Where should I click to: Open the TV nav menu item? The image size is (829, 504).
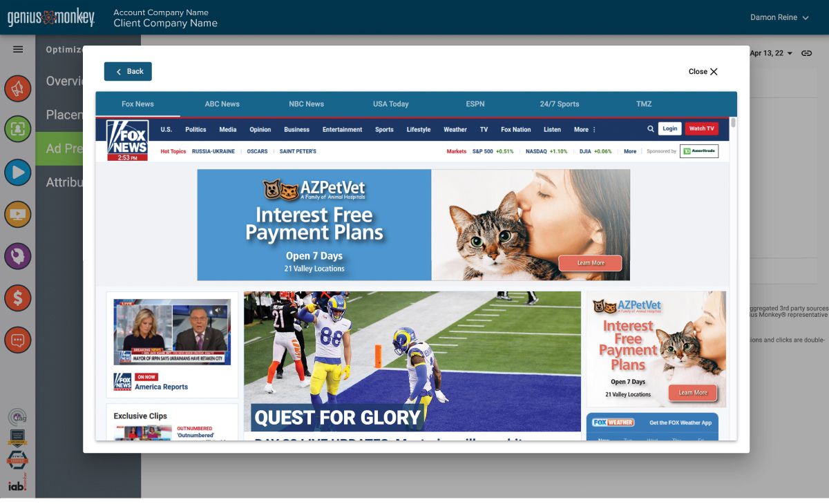click(x=484, y=129)
